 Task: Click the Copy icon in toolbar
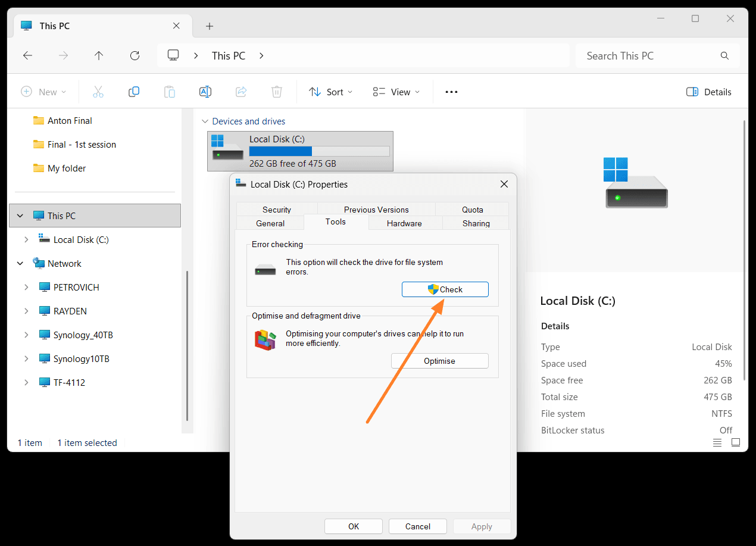134,92
